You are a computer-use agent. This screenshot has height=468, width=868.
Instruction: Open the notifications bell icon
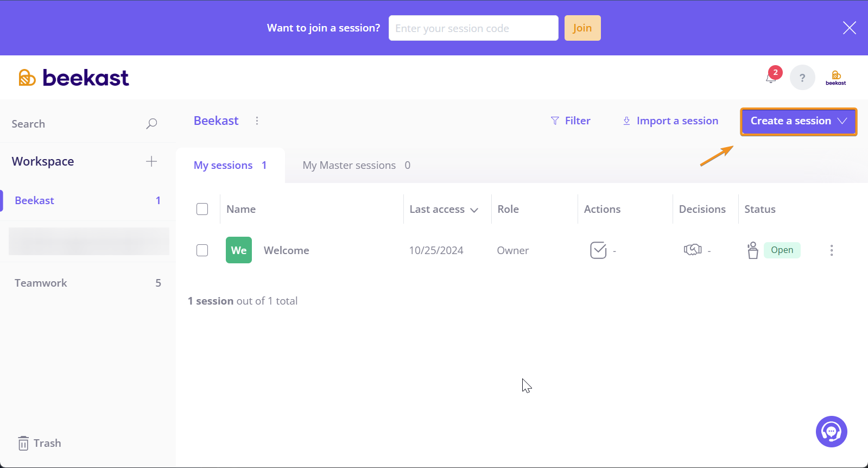tap(771, 78)
